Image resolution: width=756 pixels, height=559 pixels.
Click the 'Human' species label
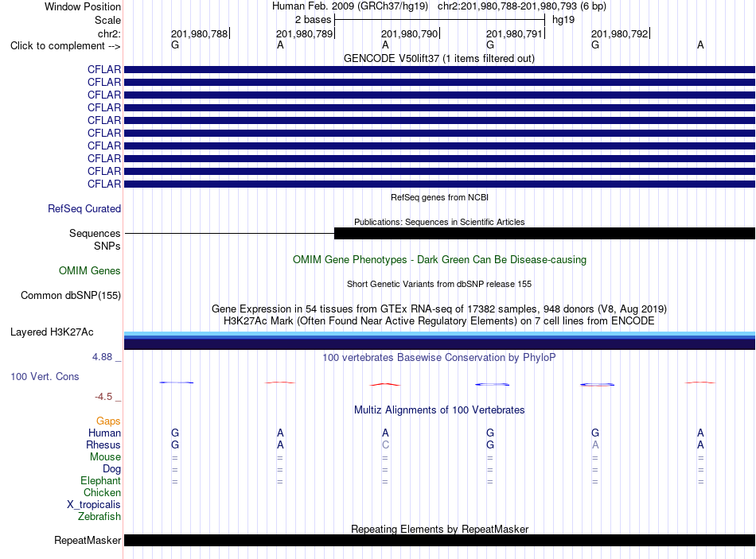point(104,433)
